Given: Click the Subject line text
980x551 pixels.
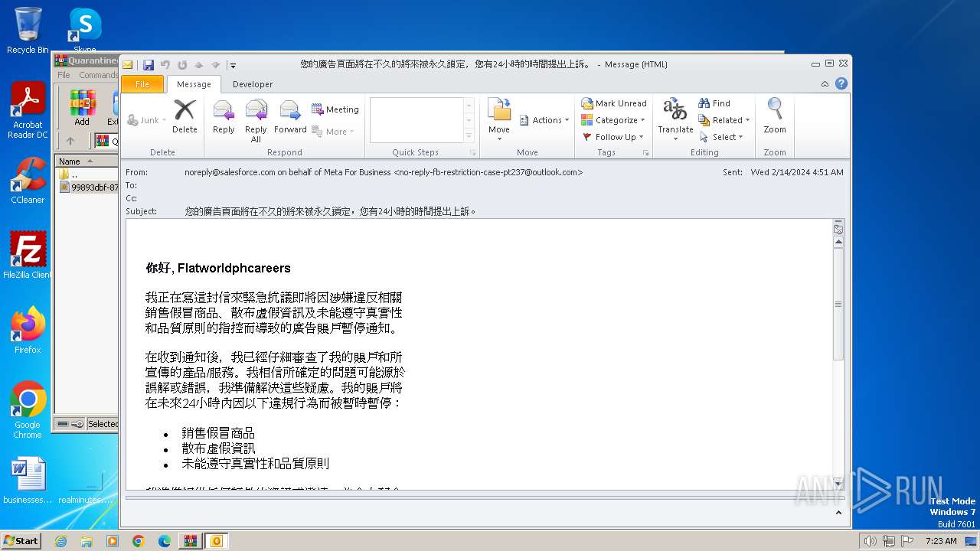Looking at the screenshot, I should 331,211.
